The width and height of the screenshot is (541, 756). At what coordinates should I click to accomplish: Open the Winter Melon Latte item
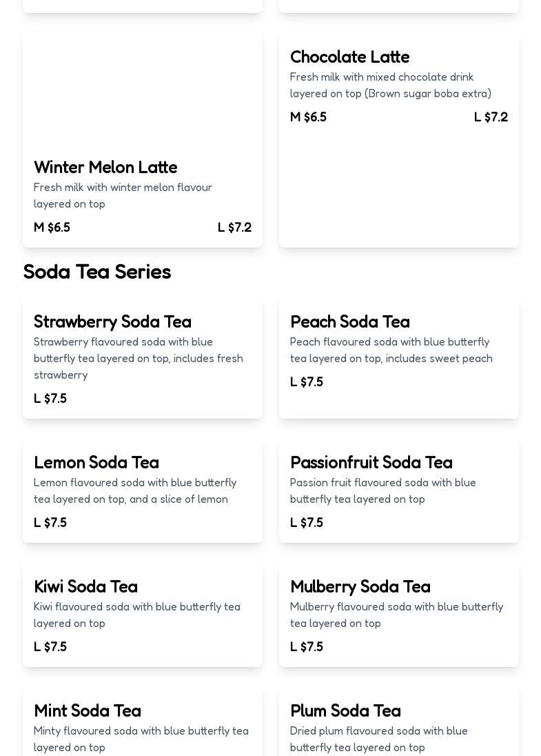[x=105, y=168]
